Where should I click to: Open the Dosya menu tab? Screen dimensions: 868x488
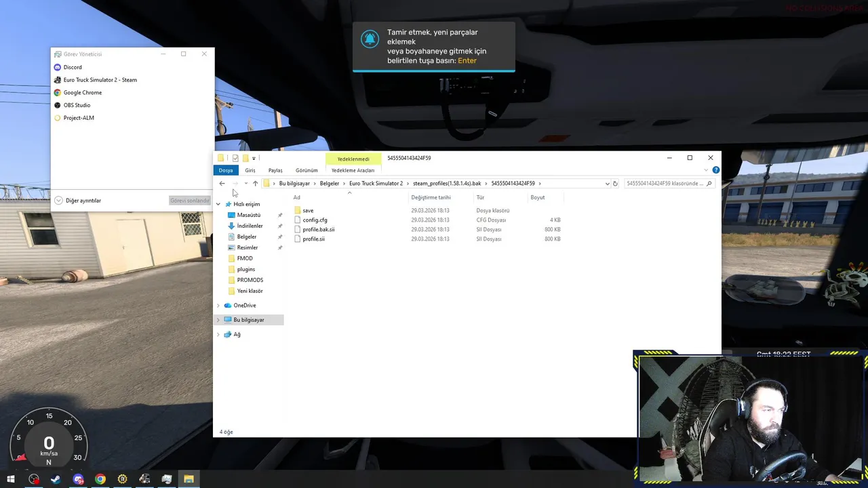(226, 170)
